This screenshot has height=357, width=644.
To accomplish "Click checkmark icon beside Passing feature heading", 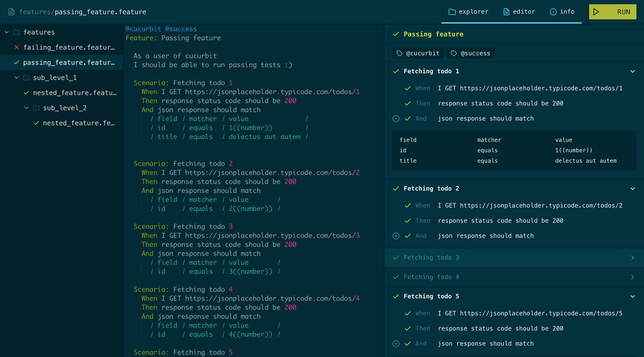I will click(396, 34).
